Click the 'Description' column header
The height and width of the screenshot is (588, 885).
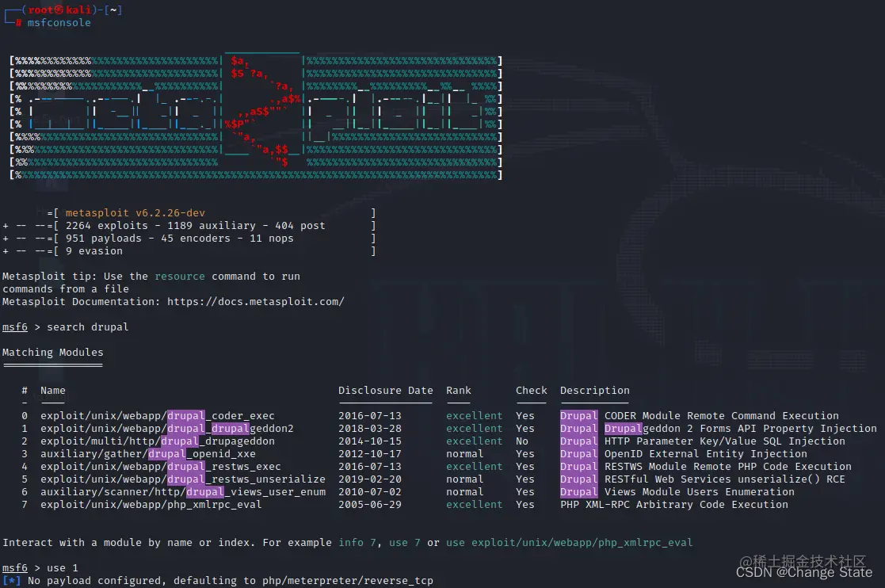(x=594, y=391)
